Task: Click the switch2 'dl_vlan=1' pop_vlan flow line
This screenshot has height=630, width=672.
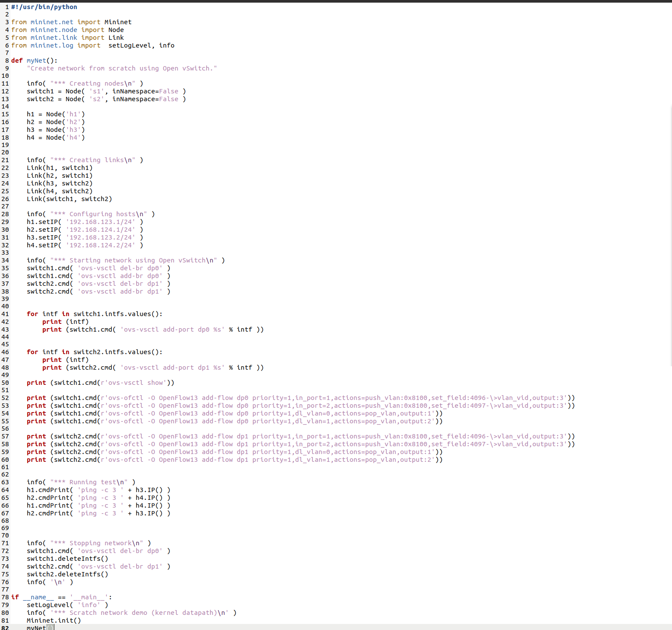Action: [235, 460]
